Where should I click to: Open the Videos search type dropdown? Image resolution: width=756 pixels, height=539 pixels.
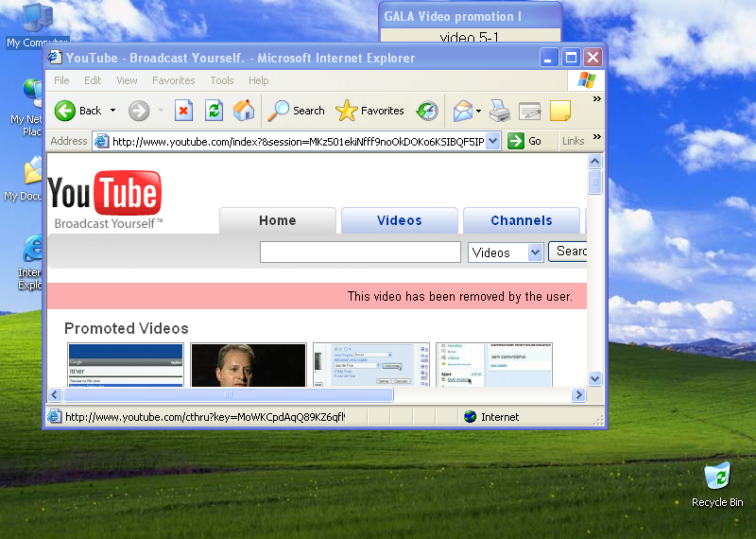point(506,252)
